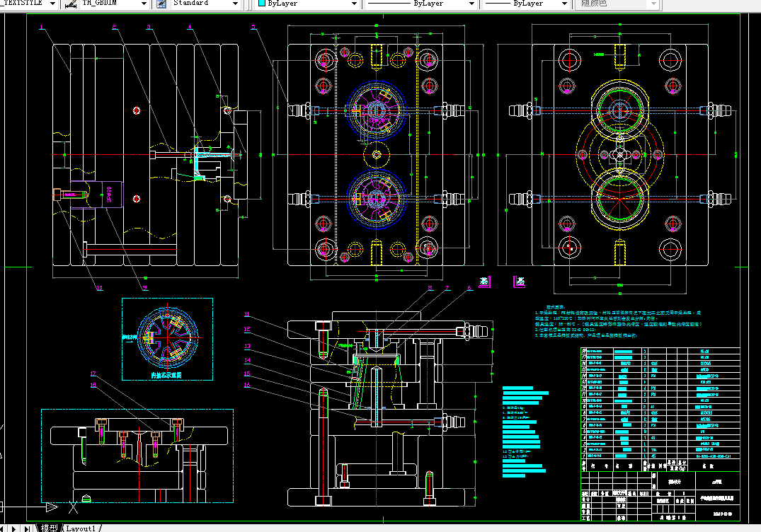
Task: Select part callout number 5
Action: click(x=253, y=27)
